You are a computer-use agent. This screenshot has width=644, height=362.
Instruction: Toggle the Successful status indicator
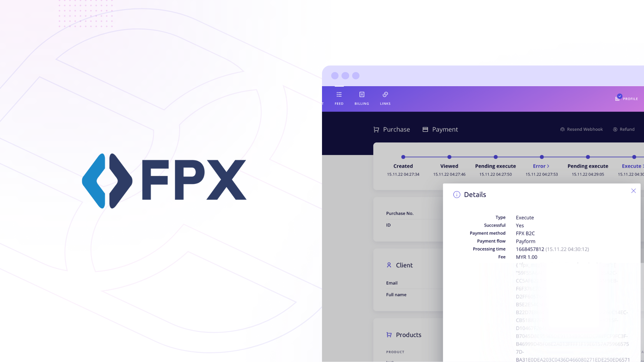(x=520, y=225)
